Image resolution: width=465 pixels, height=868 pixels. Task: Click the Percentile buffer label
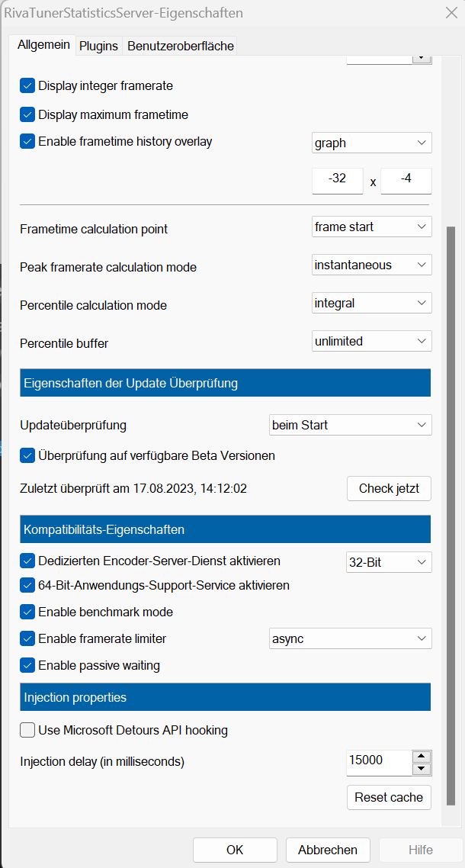tap(64, 344)
